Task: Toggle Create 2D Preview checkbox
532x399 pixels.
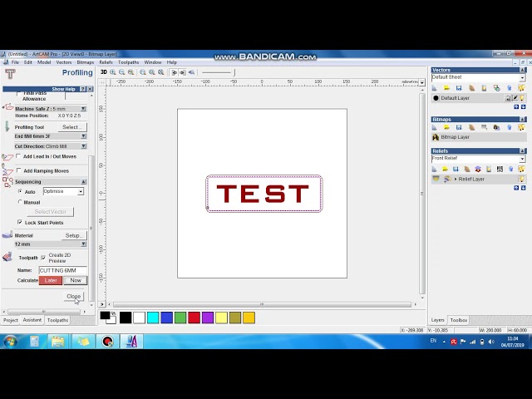Action: click(43, 258)
